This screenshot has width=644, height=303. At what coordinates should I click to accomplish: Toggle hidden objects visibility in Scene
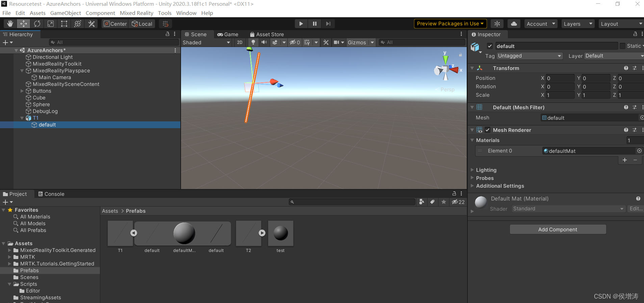[295, 42]
